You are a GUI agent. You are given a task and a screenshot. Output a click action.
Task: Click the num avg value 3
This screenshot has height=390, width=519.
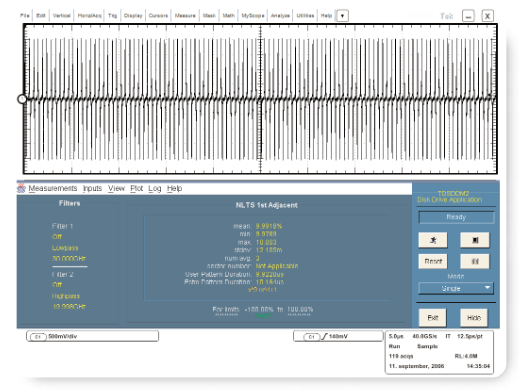[x=257, y=258]
